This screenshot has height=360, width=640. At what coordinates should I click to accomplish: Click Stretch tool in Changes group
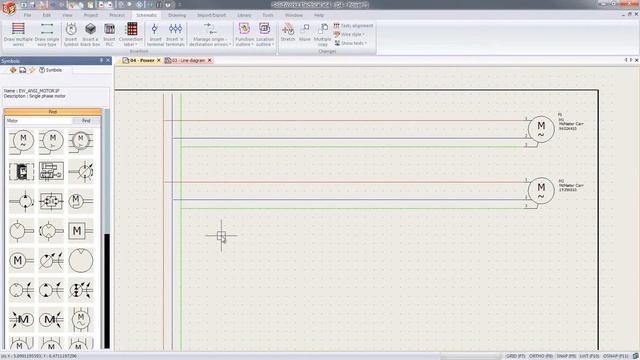288,33
